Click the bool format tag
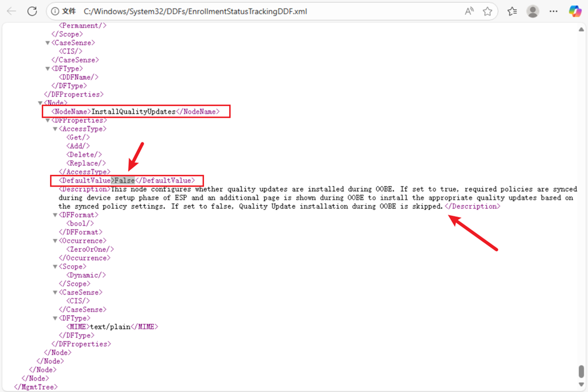 80,224
